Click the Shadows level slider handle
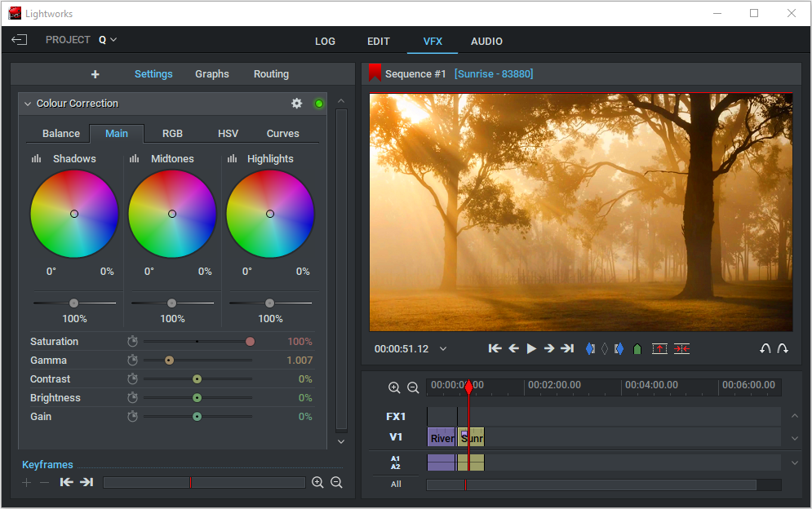The image size is (812, 509). (x=74, y=303)
